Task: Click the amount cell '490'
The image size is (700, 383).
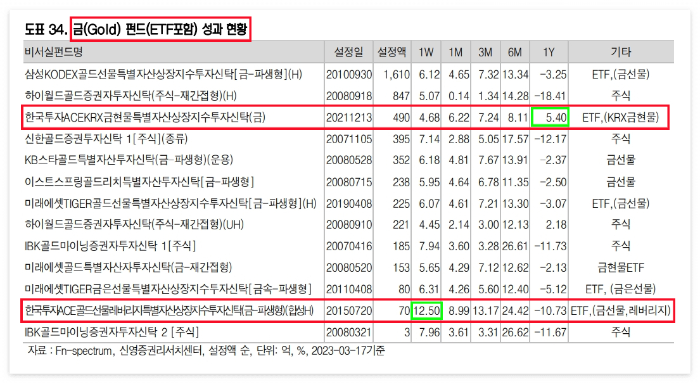Action: coord(401,118)
